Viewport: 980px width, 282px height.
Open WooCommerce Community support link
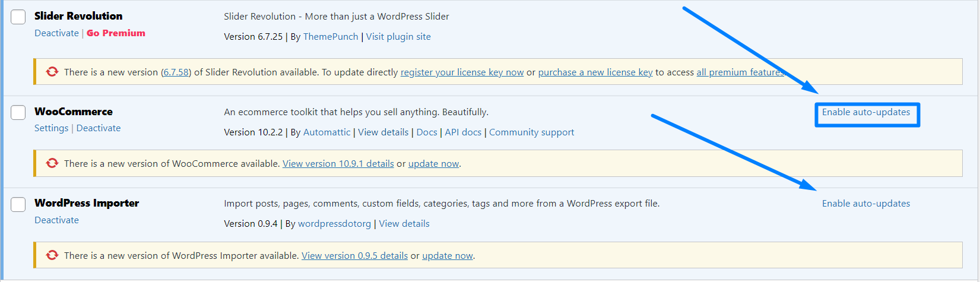tap(532, 132)
